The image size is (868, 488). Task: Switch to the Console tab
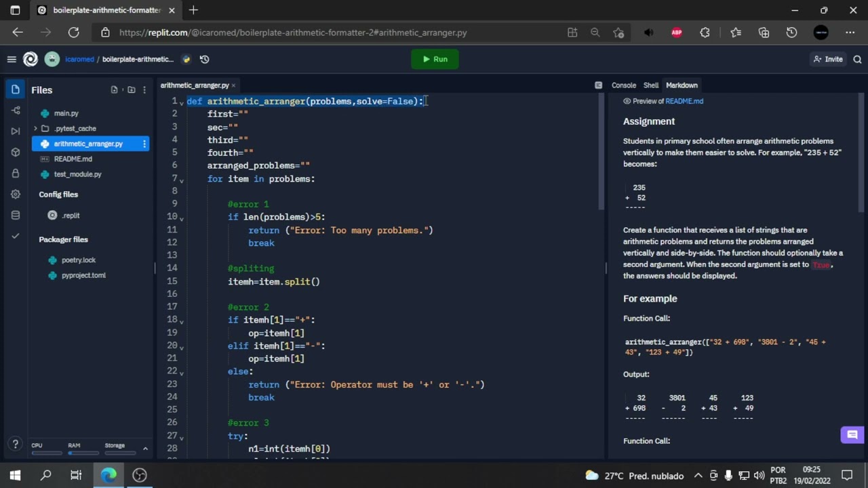click(624, 85)
